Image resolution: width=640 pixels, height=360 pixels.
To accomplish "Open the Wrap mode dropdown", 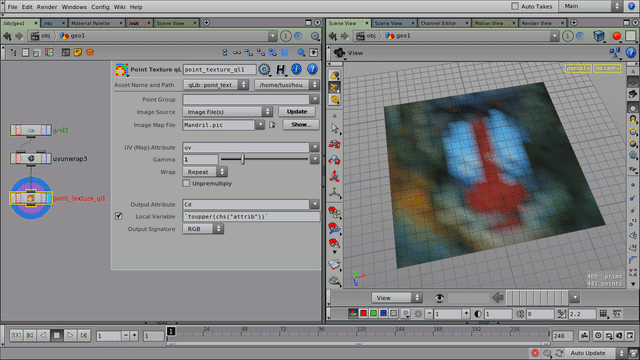I will pos(205,172).
